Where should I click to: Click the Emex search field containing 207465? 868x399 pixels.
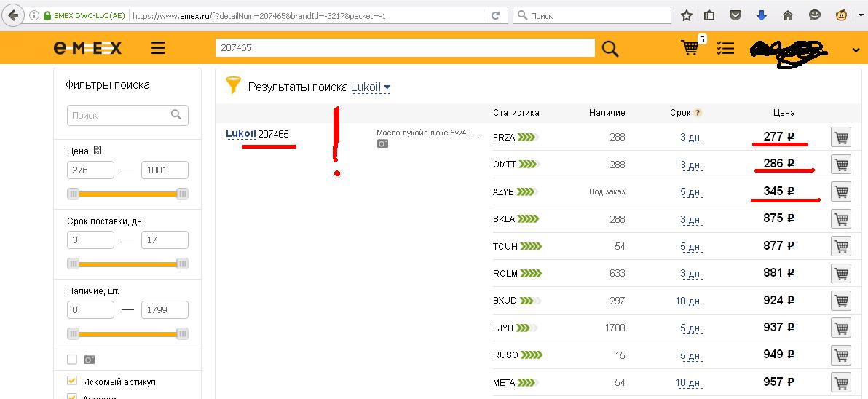(x=405, y=47)
